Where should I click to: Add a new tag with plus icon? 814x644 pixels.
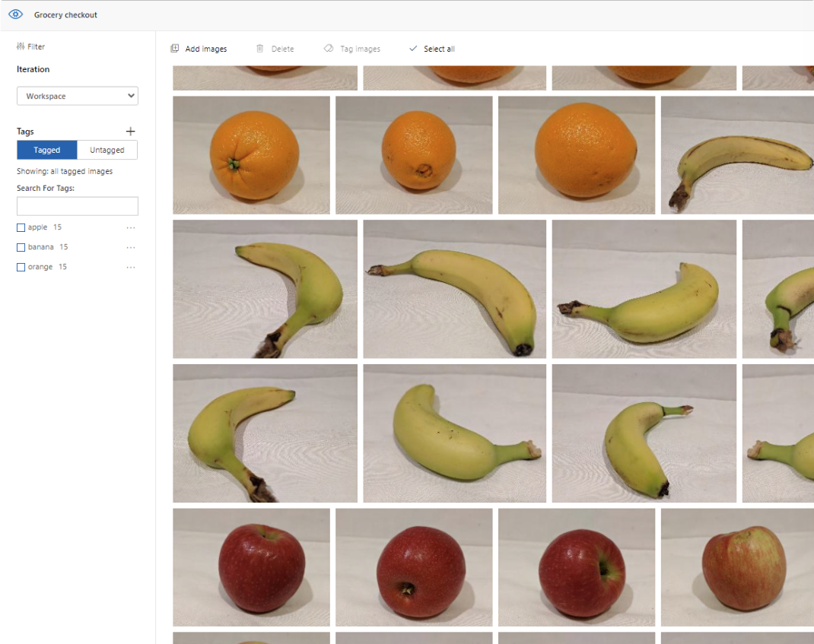coord(130,132)
